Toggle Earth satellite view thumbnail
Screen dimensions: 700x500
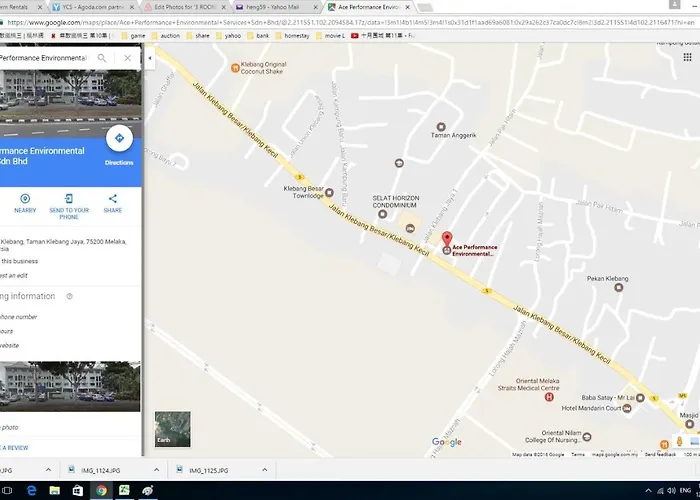tap(172, 429)
